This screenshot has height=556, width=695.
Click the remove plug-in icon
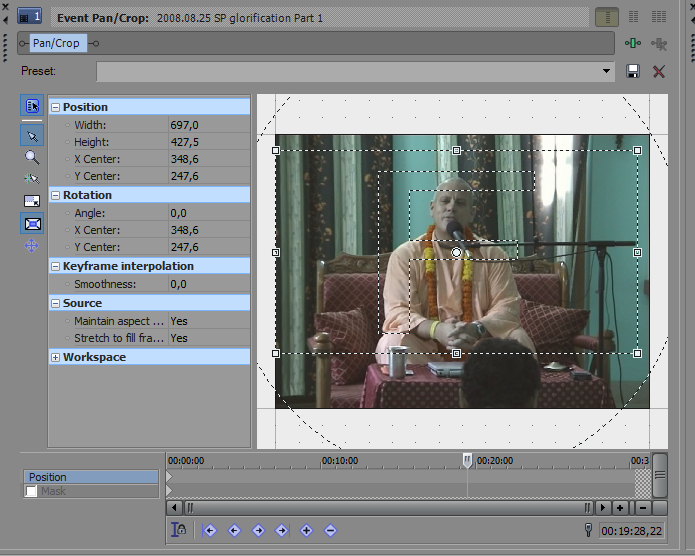(x=659, y=43)
